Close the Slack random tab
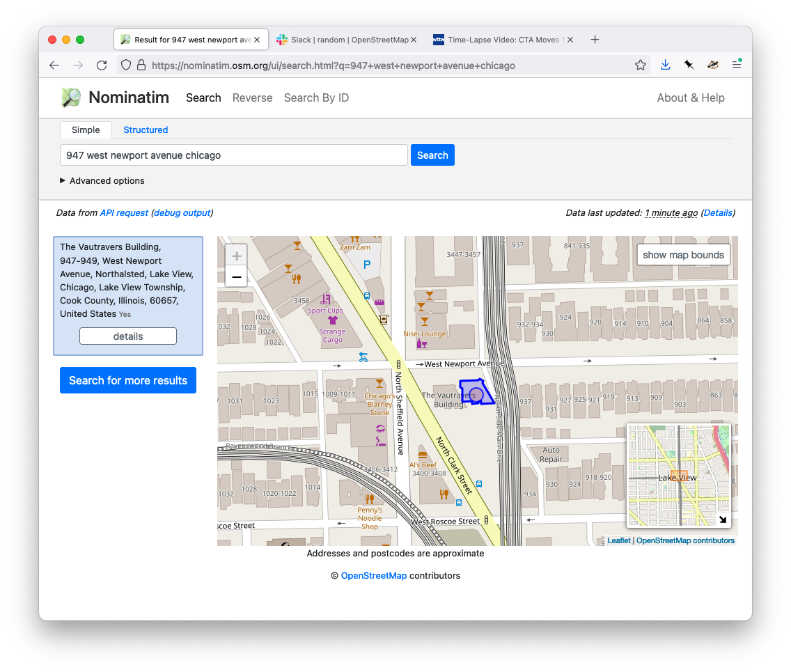This screenshot has width=791, height=672. 414,40
